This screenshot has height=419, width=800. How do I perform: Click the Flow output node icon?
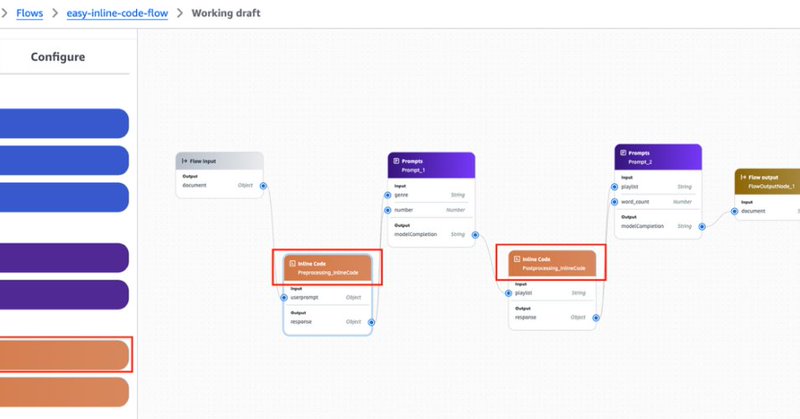(743, 177)
